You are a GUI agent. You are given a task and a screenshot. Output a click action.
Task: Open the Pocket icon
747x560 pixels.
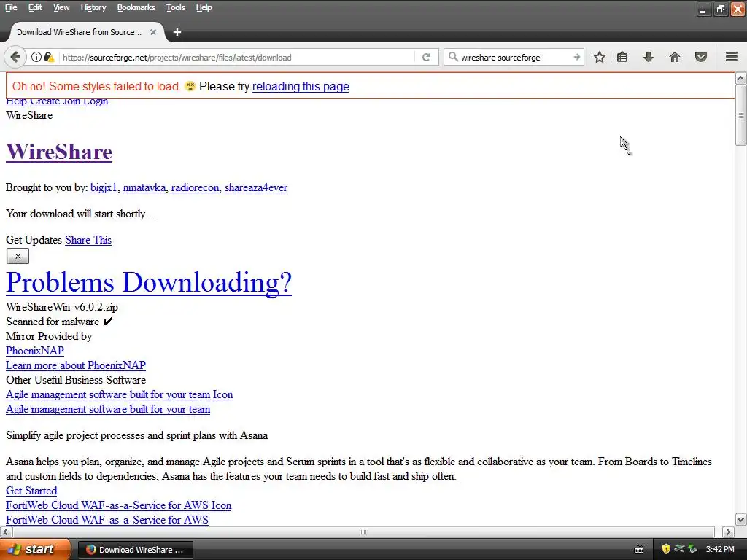coord(701,57)
